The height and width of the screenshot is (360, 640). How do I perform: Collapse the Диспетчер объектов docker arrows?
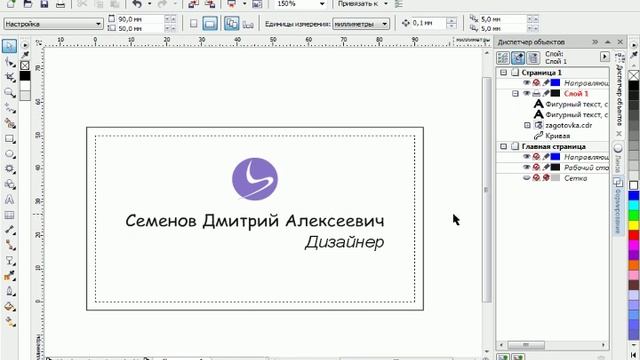595,42
